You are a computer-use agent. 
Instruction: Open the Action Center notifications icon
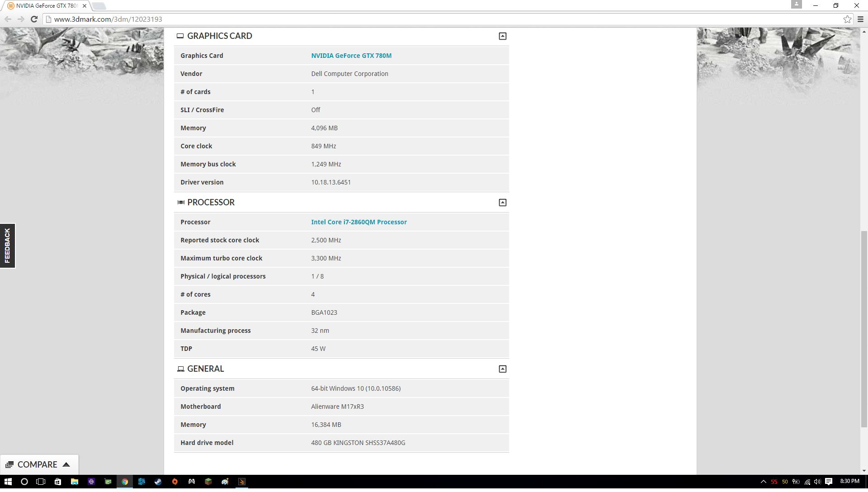pos(829,482)
